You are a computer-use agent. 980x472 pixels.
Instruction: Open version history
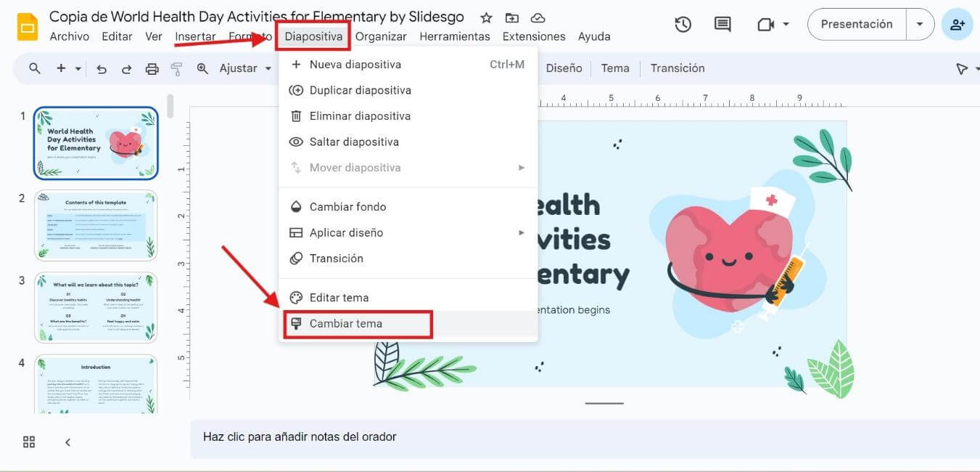[x=683, y=24]
